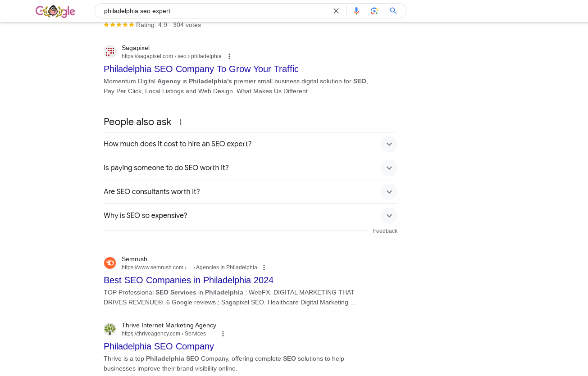588x376 pixels.
Task: Open Philadelphia SEO Company To Grow Your Traffic
Action: click(x=201, y=69)
